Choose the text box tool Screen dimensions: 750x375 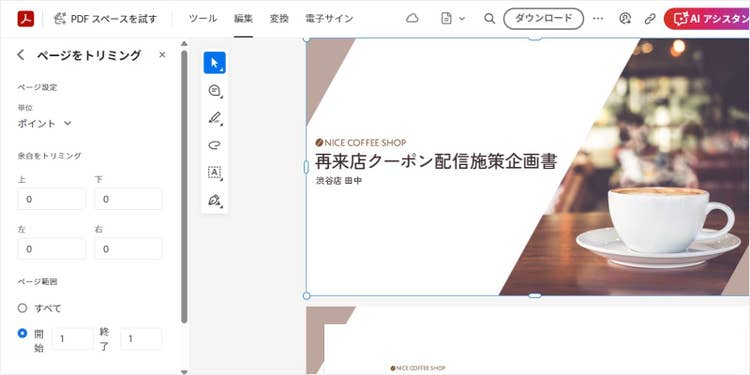[x=215, y=172]
